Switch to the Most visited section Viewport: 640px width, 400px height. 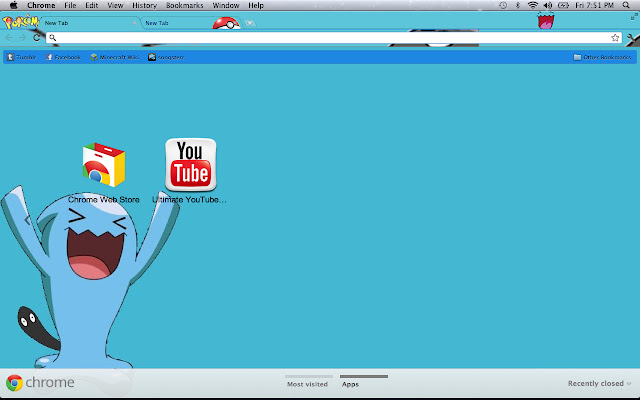coord(307,384)
